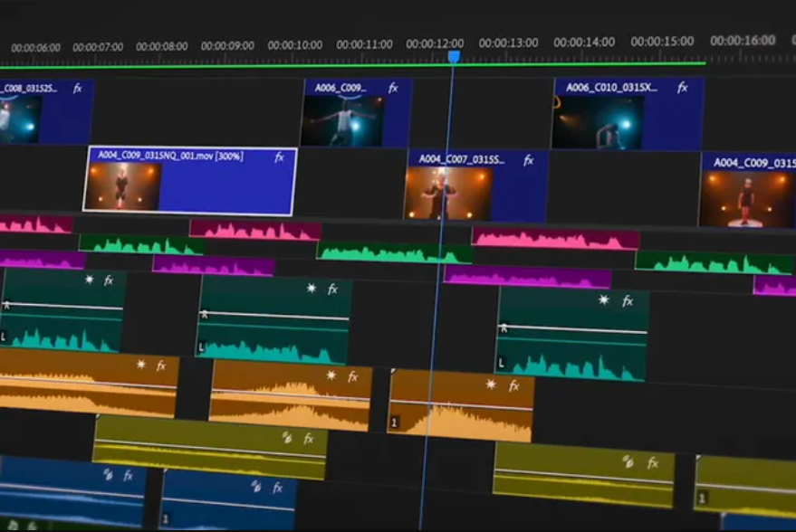Click the volume keyframe on middle teal clip

coord(204,314)
